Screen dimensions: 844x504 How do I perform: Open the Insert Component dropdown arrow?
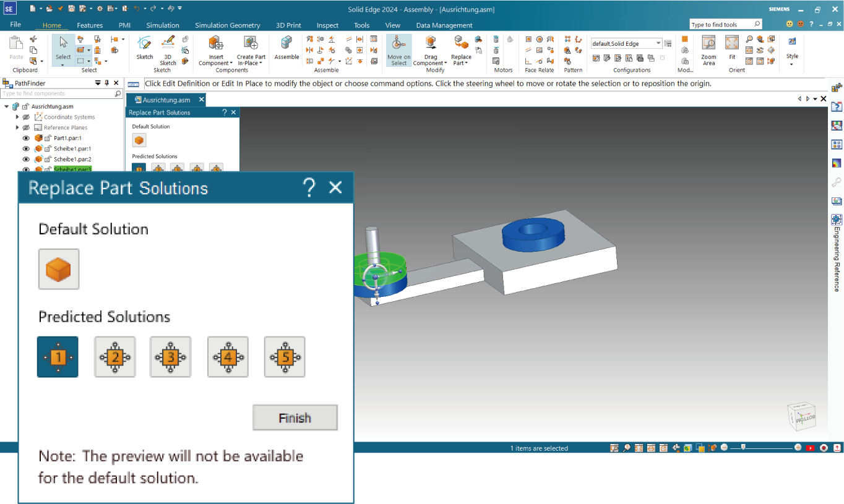[x=231, y=63]
